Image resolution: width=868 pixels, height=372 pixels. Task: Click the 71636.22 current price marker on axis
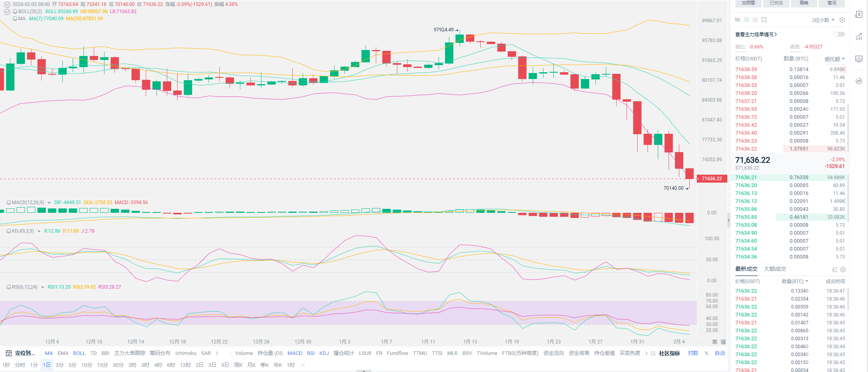712,179
